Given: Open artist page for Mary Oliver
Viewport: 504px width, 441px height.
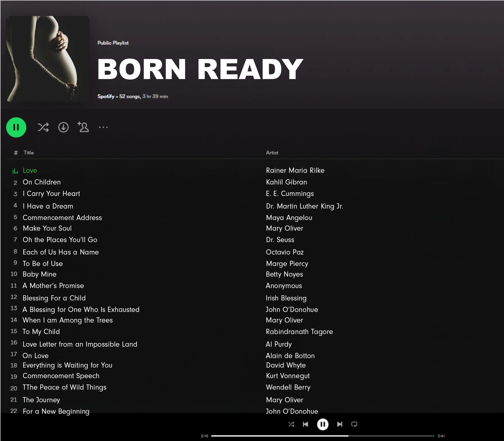Looking at the screenshot, I should 284,228.
